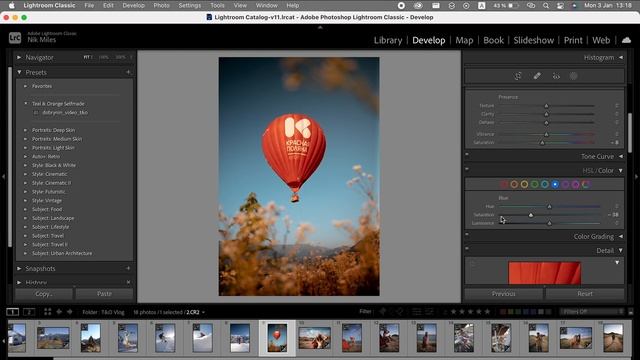Clear the History panel with X icon
Viewport: 640px width, 360px height.
pos(128,282)
